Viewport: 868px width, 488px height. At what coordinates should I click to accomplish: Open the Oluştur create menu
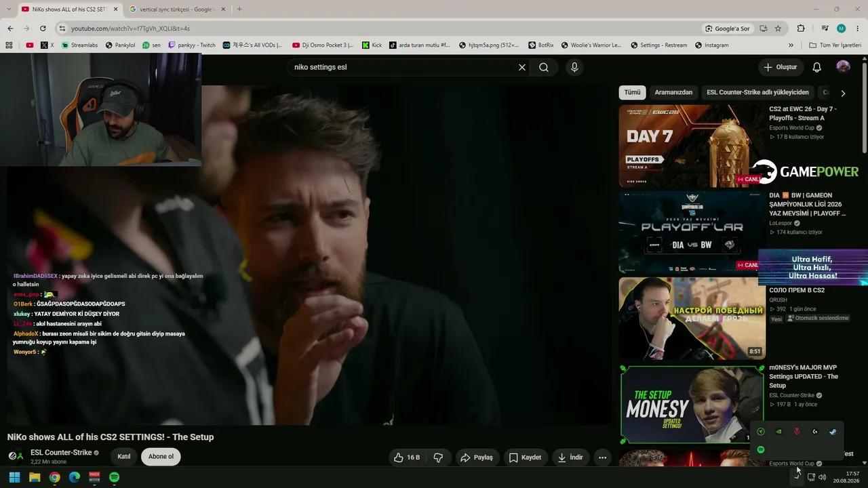(x=780, y=67)
